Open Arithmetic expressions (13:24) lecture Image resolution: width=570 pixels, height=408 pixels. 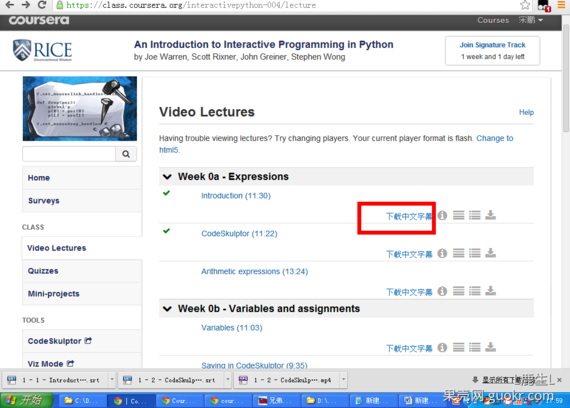(254, 271)
